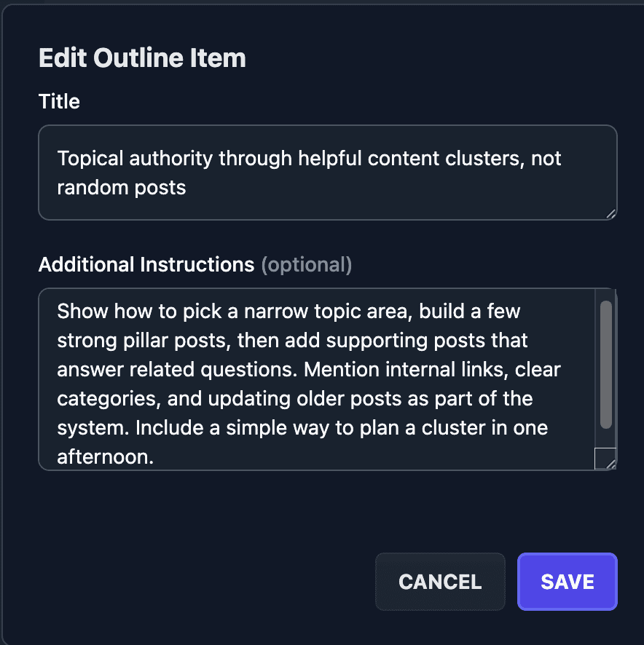
Task: Click the "Title" field label
Action: (x=59, y=101)
